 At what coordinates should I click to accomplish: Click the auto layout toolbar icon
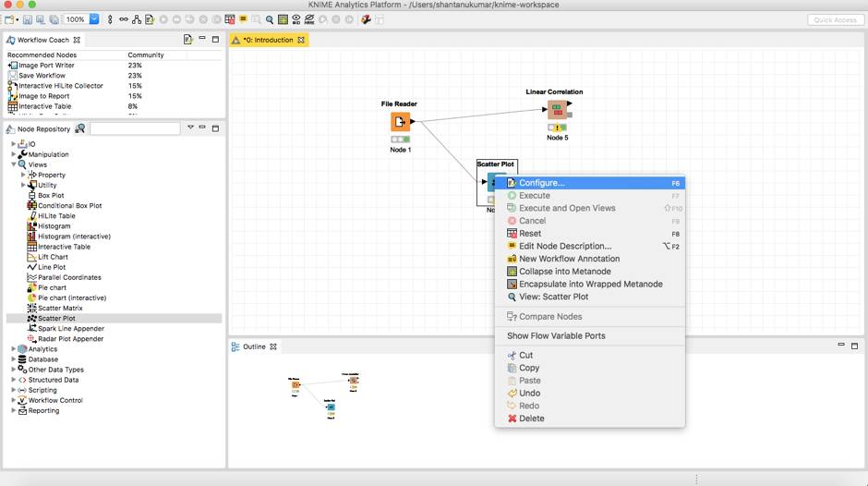(136, 19)
